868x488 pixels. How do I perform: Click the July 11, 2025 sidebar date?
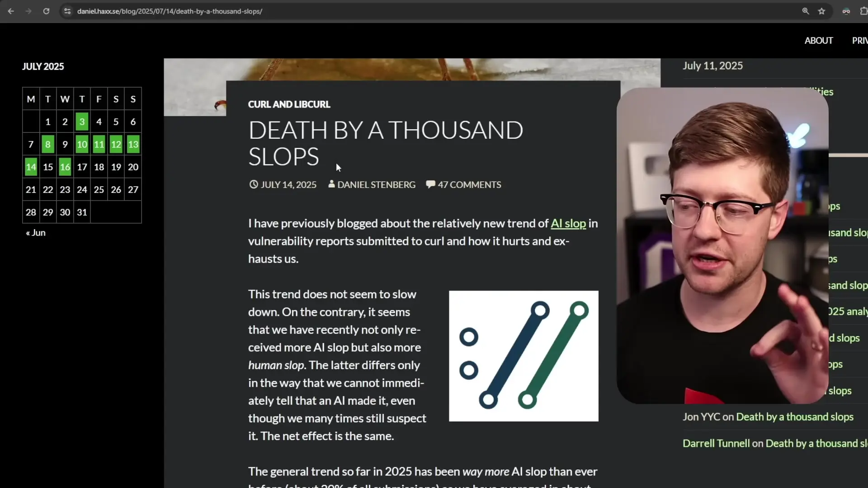pos(712,66)
